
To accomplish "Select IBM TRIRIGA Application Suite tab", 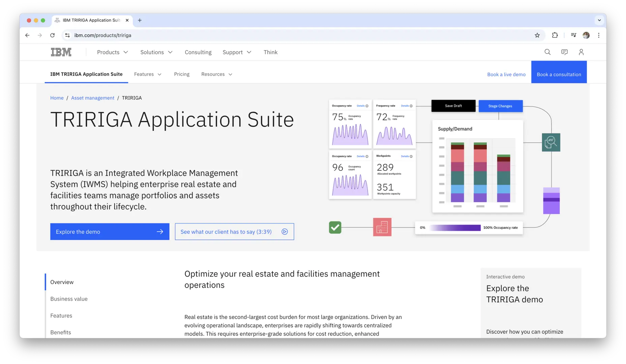I will tap(86, 74).
